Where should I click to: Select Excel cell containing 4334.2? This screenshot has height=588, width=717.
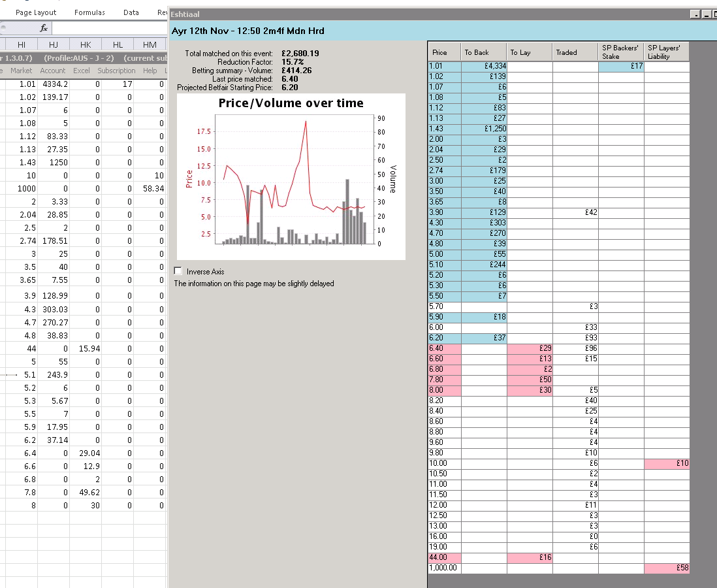(x=54, y=84)
